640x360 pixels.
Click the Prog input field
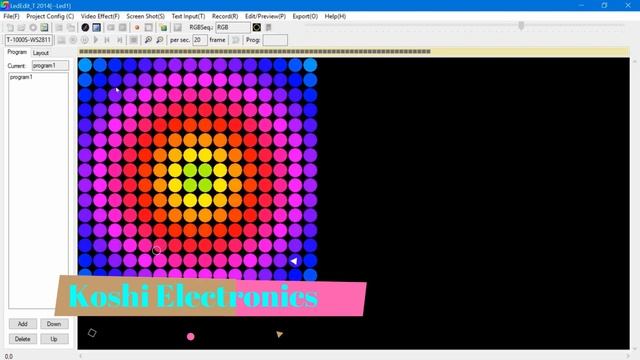[275, 40]
